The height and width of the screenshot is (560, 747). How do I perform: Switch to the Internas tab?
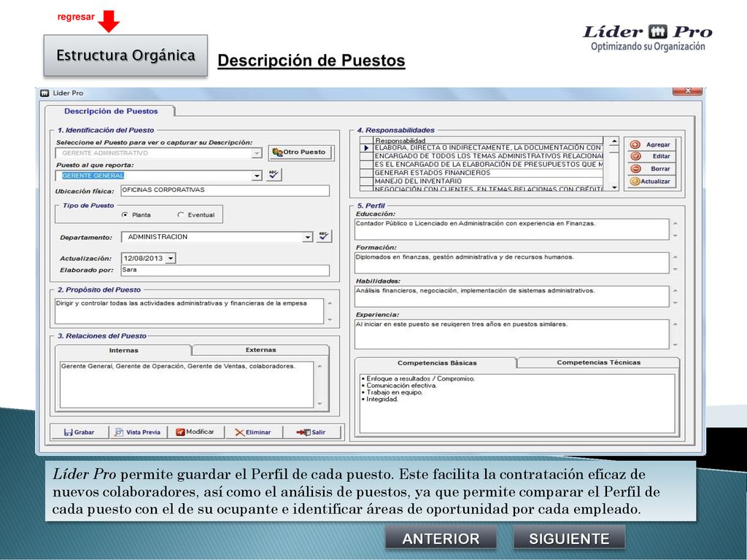(x=123, y=351)
